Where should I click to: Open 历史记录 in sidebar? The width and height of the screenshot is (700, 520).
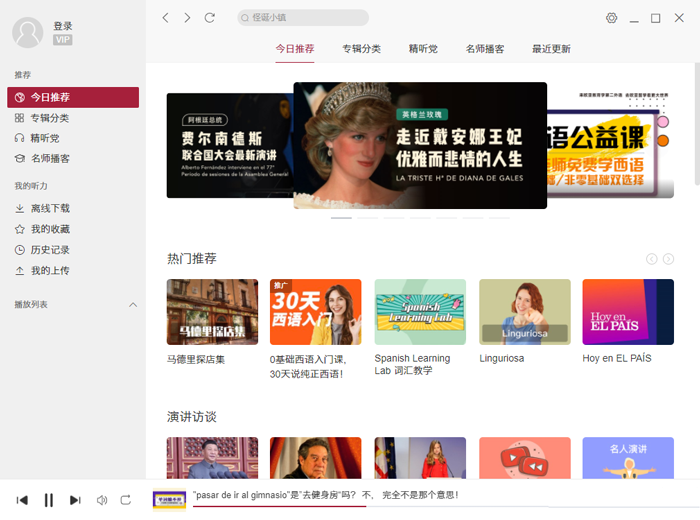click(49, 250)
